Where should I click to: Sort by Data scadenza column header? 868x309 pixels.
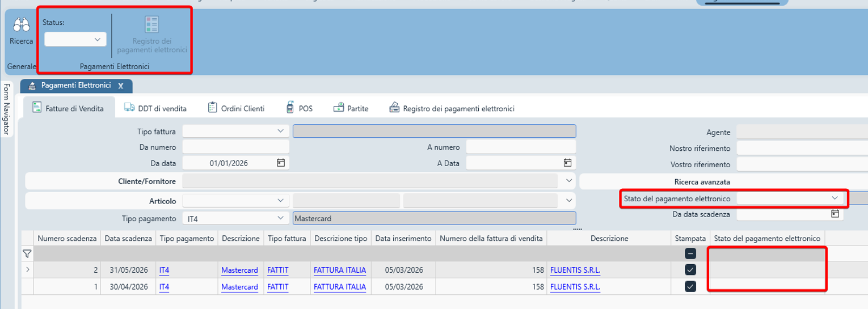(x=128, y=239)
